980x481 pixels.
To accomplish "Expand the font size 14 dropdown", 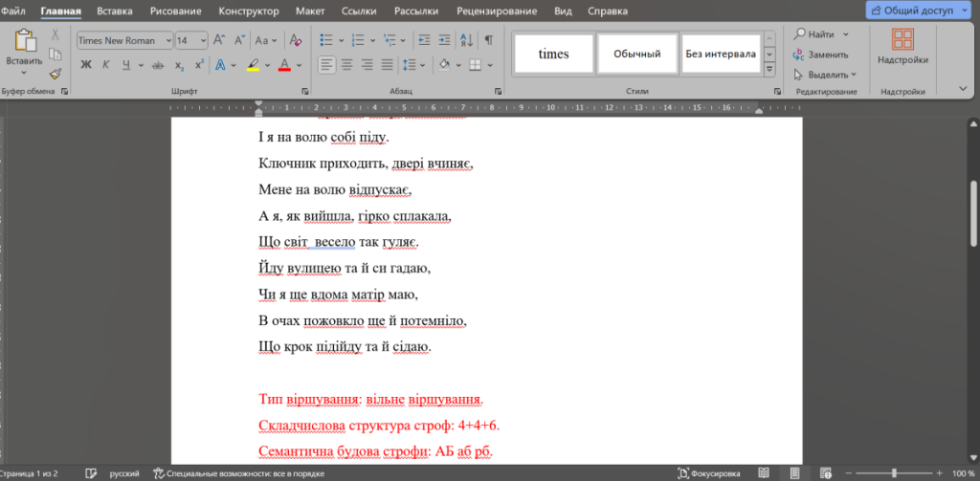I will click(204, 40).
